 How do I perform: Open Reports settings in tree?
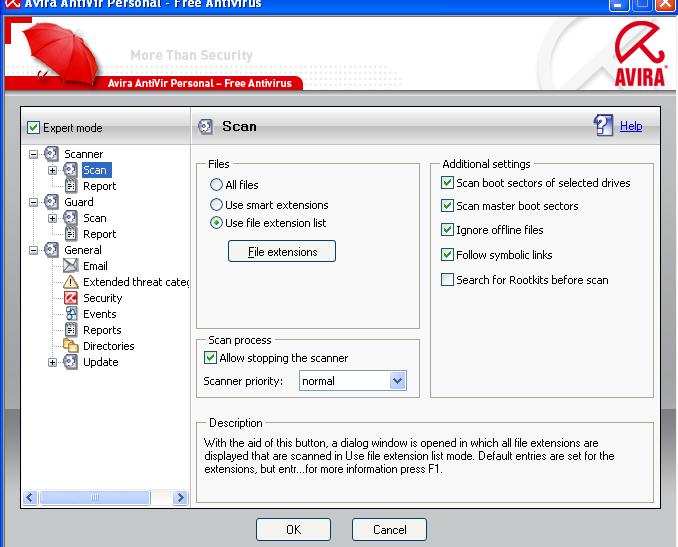click(102, 330)
